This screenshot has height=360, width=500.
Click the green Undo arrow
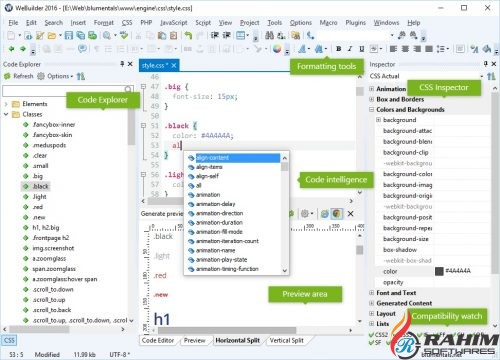[x=188, y=35]
